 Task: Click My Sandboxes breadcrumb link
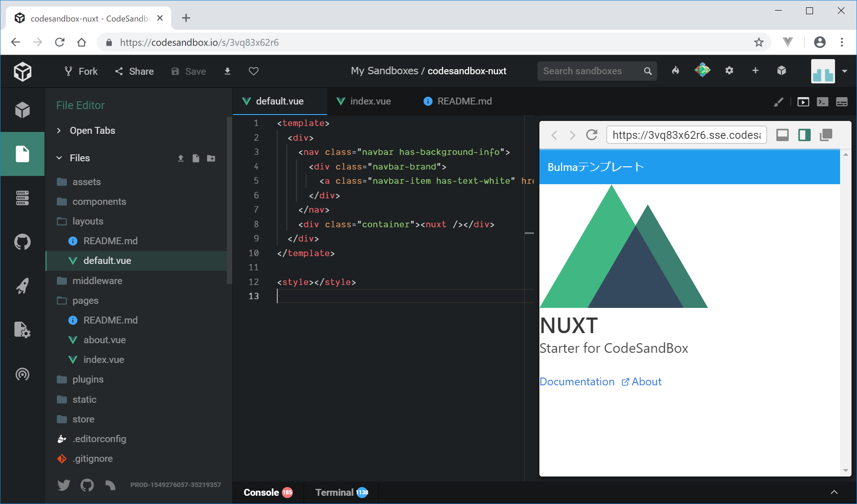[385, 71]
